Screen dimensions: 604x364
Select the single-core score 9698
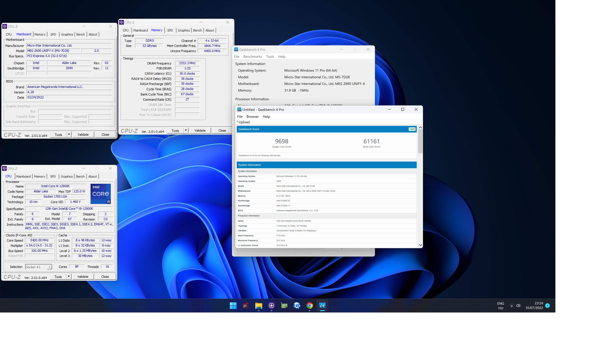(281, 141)
